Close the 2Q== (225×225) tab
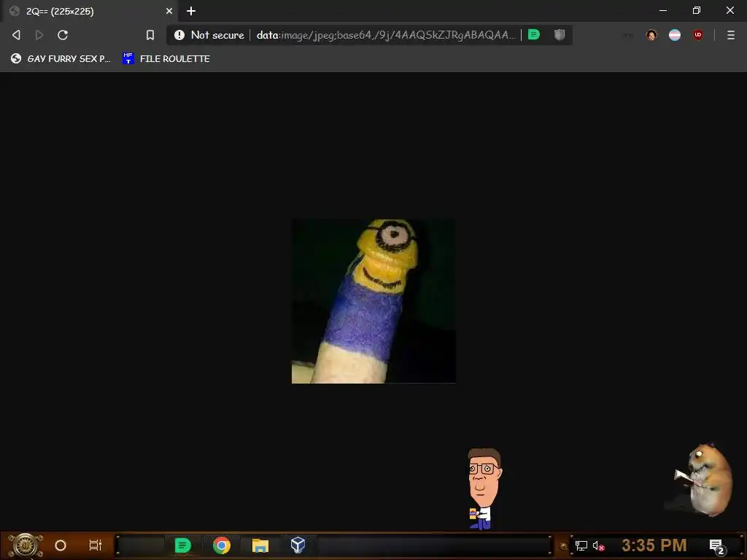747x560 pixels. pos(169,11)
